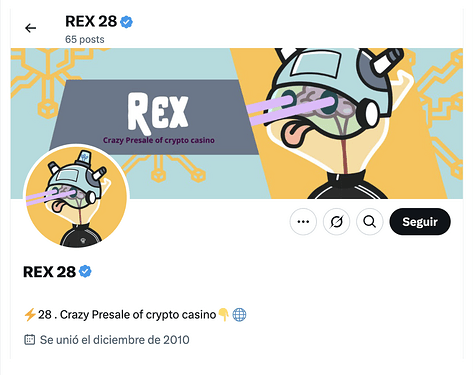474x375 pixels.
Task: Open the profile search magnifier button
Action: point(369,222)
